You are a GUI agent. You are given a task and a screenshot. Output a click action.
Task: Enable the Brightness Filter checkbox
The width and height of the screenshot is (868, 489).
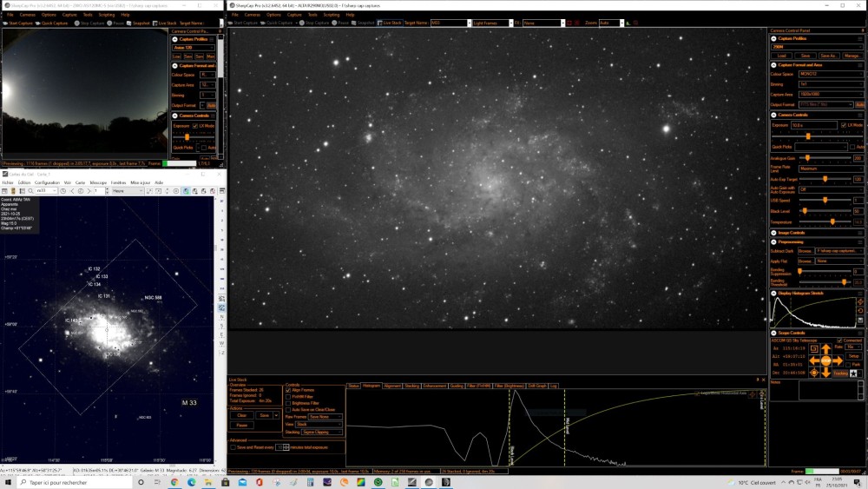(288, 403)
